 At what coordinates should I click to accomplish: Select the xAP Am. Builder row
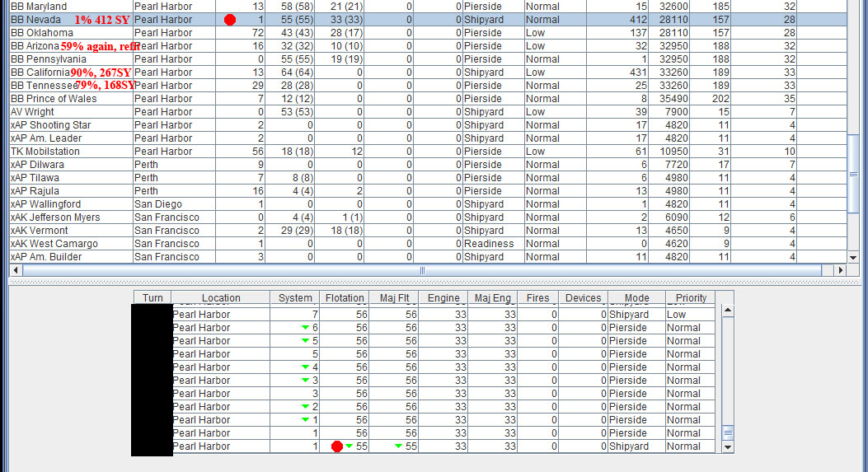[429, 257]
